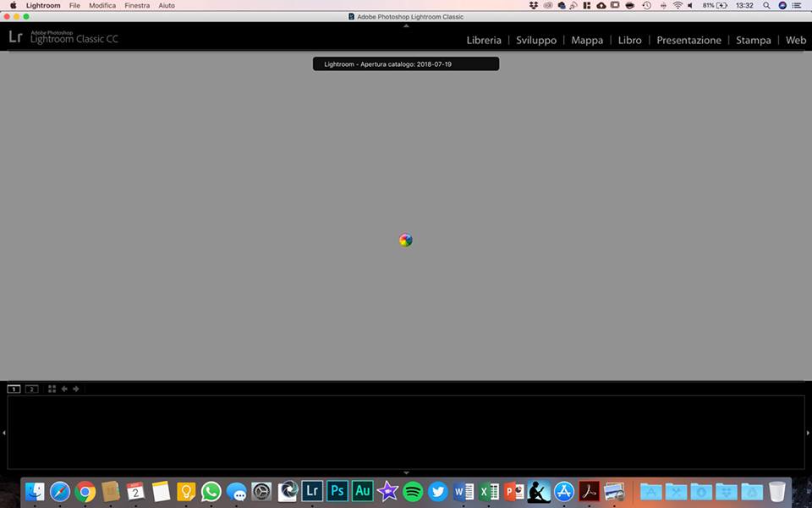Open the File menu
This screenshot has width=812, height=508.
coord(74,5)
